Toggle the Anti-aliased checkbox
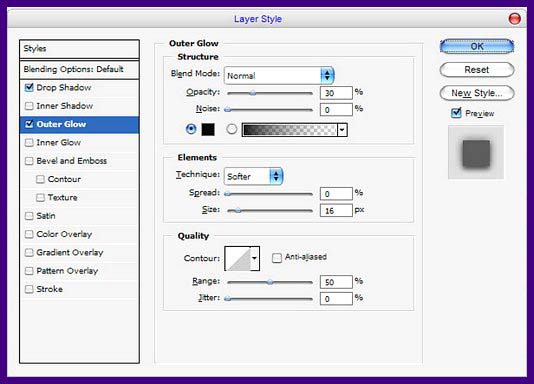This screenshot has width=534, height=384. 277,258
